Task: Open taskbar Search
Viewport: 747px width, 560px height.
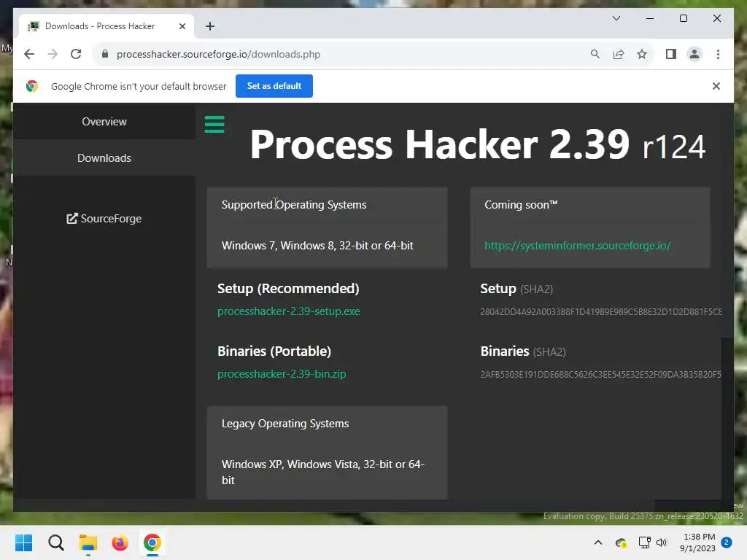Action: click(x=55, y=542)
